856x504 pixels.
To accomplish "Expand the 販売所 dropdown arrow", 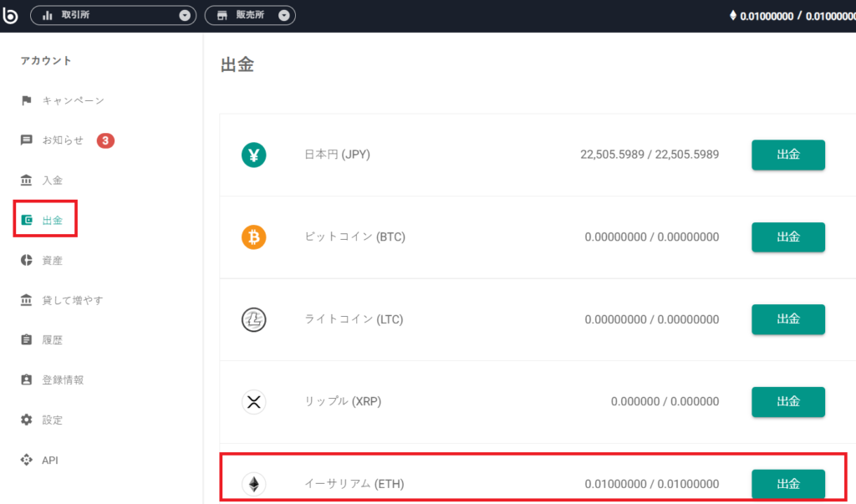I will pyautogui.click(x=284, y=15).
